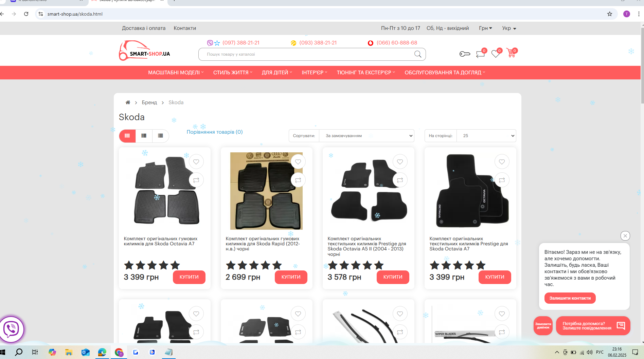Open the product comparison icon in header

(x=481, y=54)
